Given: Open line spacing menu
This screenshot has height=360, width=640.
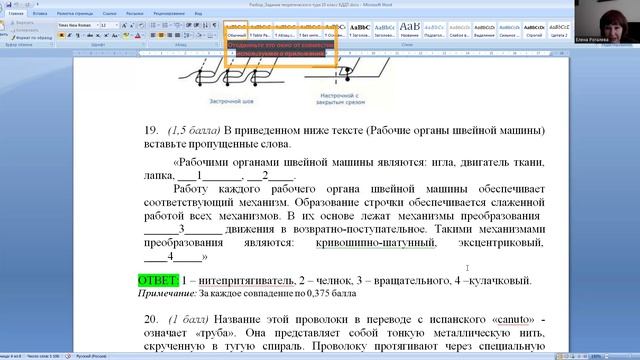Looking at the screenshot, I should (187, 36).
